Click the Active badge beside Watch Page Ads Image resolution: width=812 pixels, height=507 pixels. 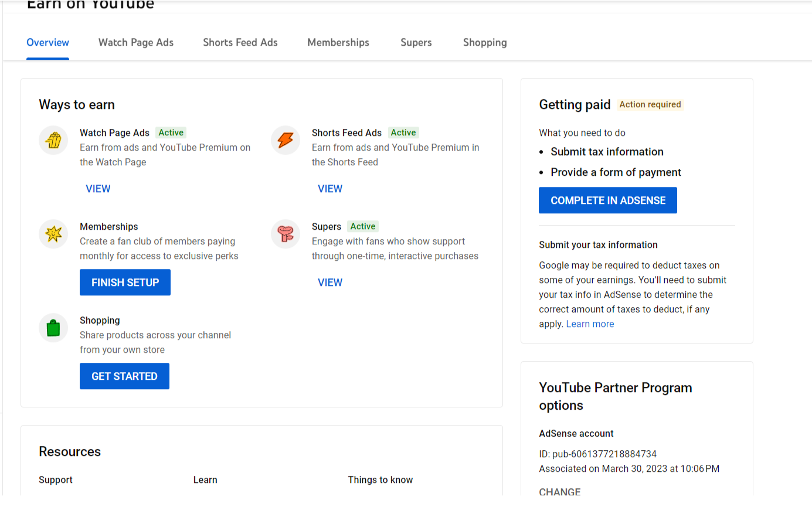click(171, 132)
